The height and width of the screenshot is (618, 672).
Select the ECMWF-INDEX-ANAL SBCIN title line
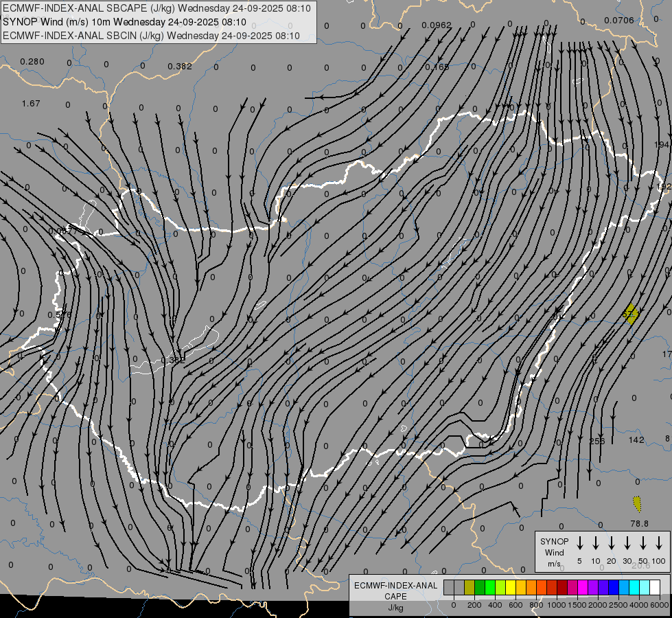pyautogui.click(x=151, y=36)
